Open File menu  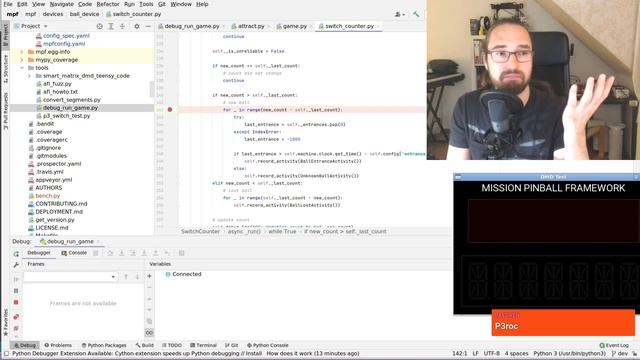pyautogui.click(x=8, y=4)
